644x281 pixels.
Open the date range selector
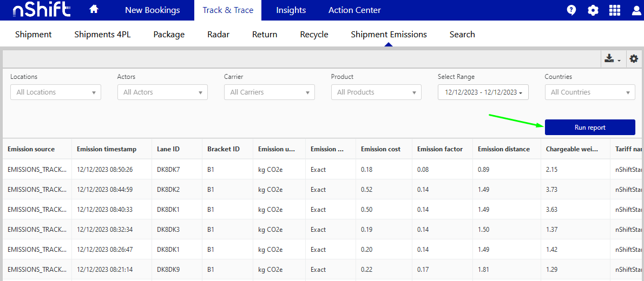483,92
